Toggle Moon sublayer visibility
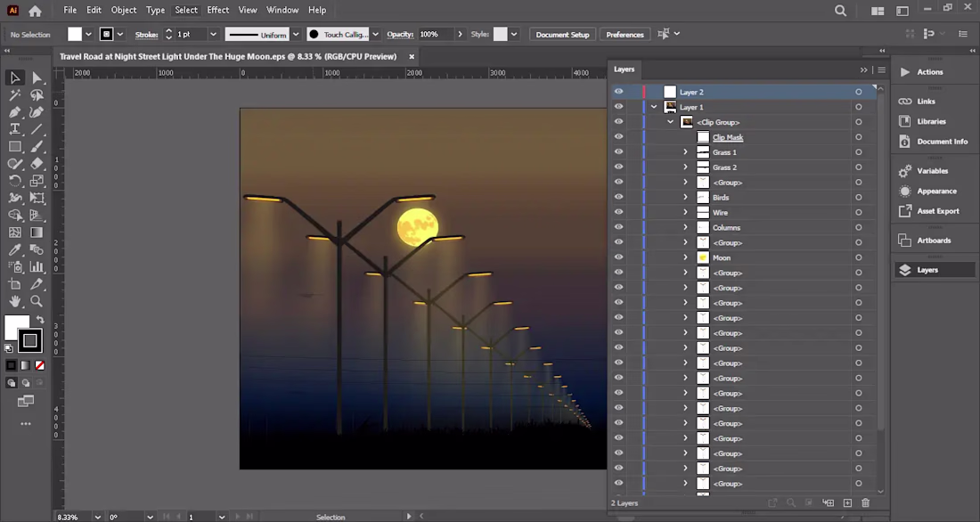This screenshot has height=522, width=980. click(x=619, y=257)
